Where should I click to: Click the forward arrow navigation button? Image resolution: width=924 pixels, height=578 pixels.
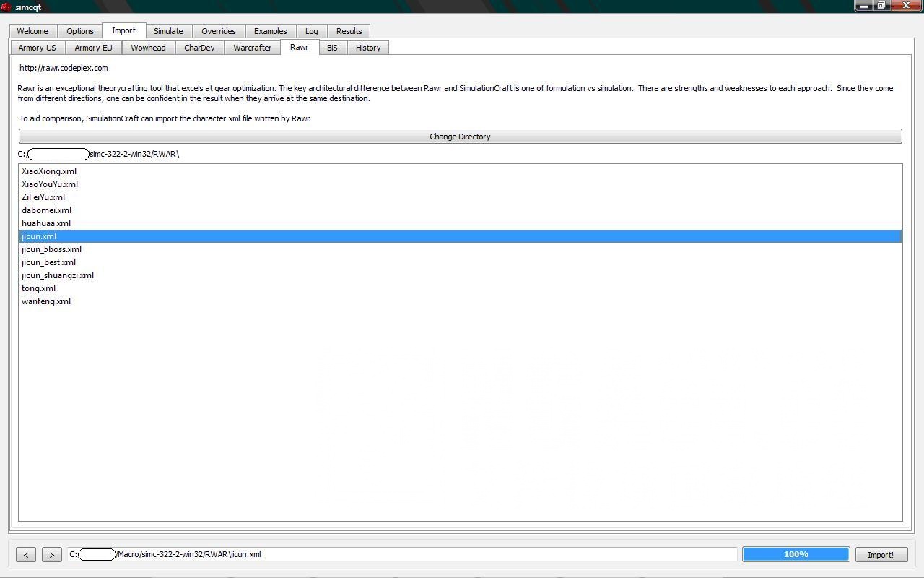pyautogui.click(x=51, y=555)
